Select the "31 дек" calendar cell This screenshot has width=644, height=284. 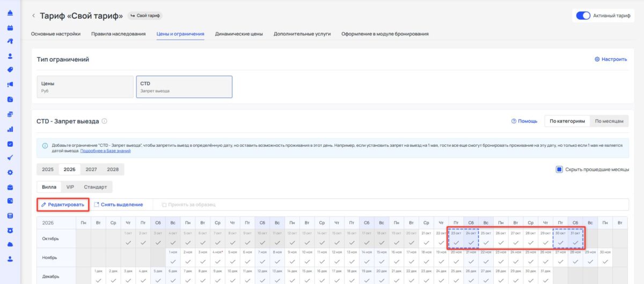[545, 275]
